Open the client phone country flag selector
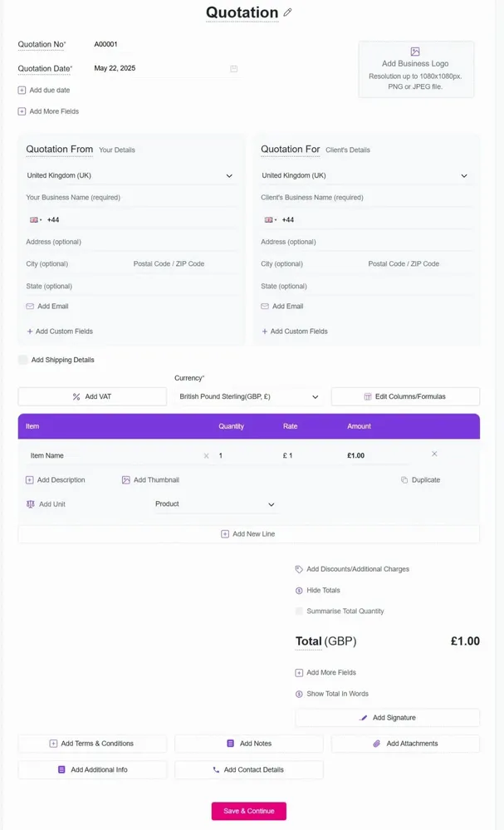504x830 pixels. pyautogui.click(x=270, y=219)
